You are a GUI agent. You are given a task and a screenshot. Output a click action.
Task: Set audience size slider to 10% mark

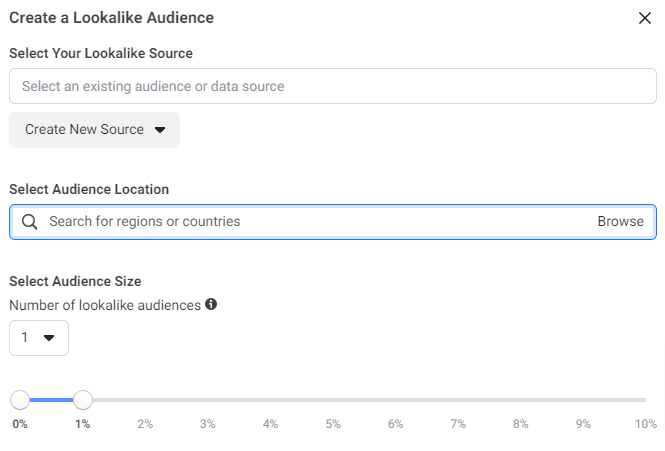tap(645, 401)
